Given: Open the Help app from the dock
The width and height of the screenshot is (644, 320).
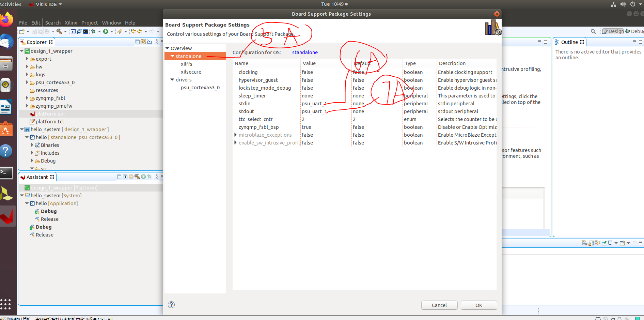Looking at the screenshot, I should point(6,151).
